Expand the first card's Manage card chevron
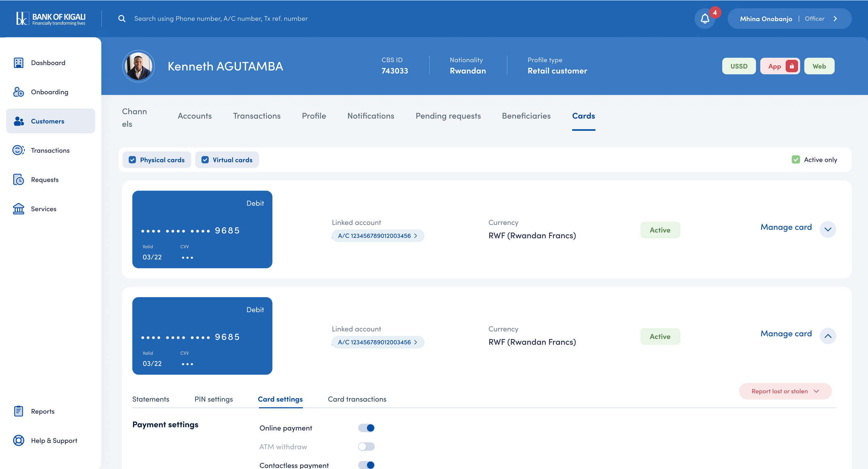The image size is (868, 469). click(x=828, y=229)
